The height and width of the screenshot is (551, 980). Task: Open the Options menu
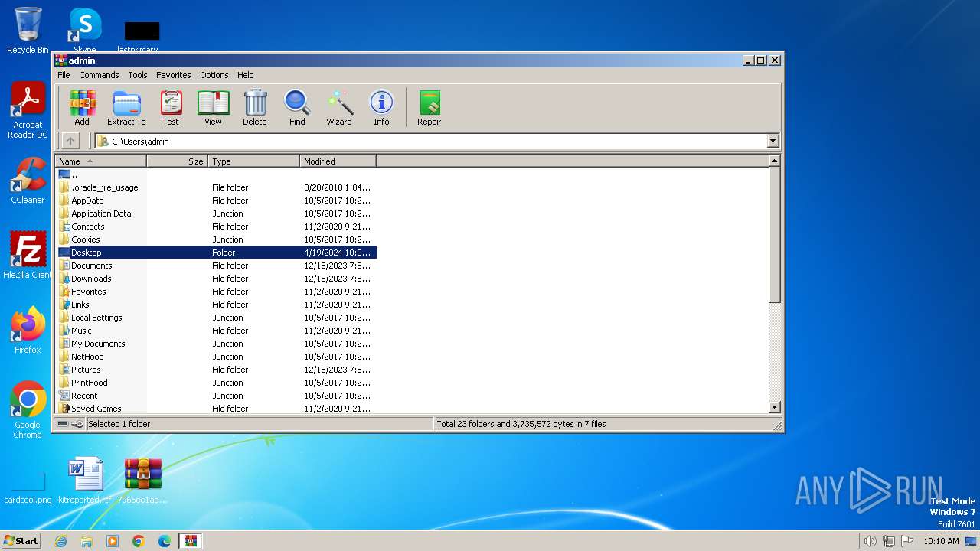214,75
